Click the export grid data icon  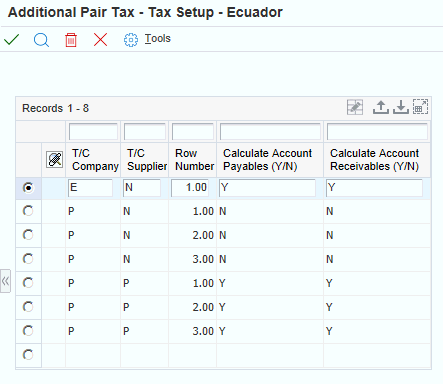(381, 107)
